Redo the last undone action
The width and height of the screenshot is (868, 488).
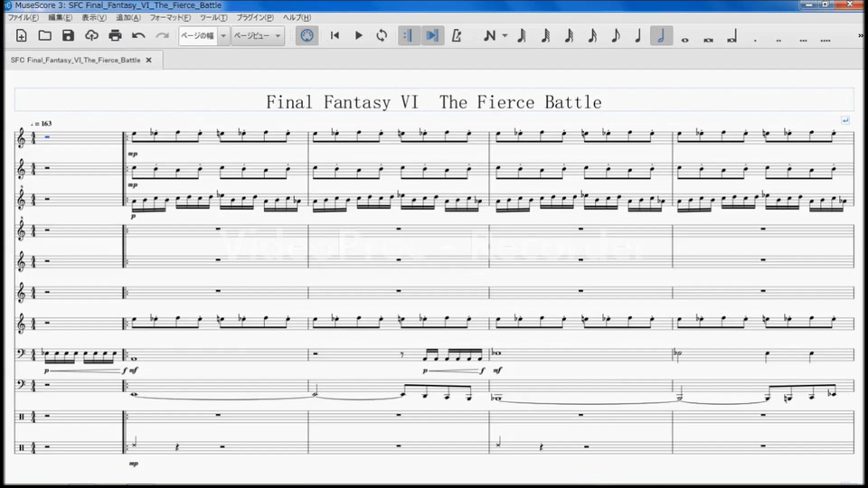click(162, 36)
